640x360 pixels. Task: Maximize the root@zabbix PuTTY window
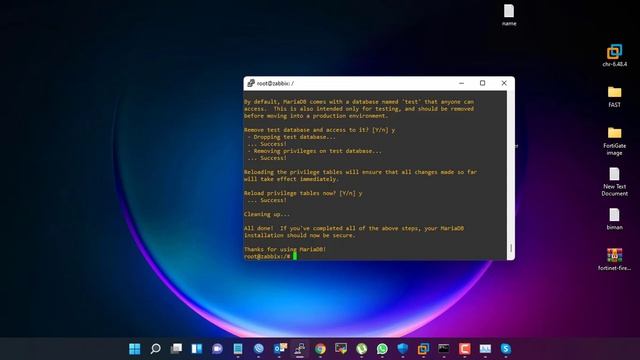pyautogui.click(x=482, y=83)
